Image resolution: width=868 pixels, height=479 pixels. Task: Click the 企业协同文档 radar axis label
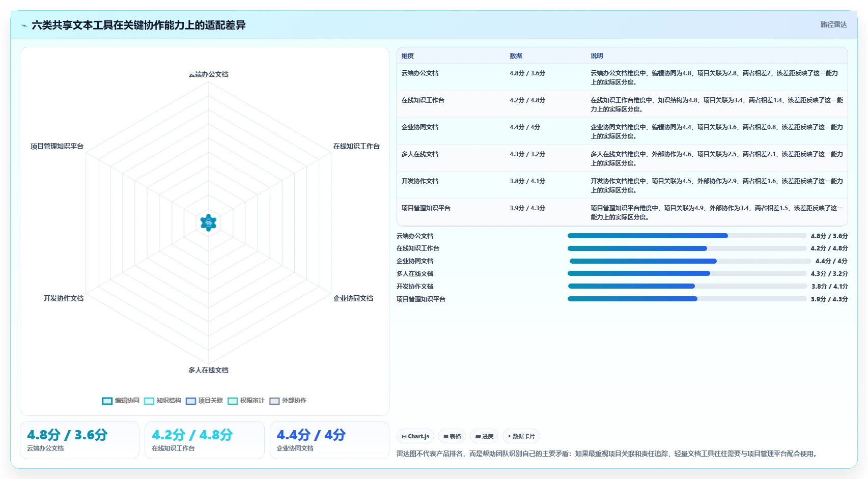[353, 298]
